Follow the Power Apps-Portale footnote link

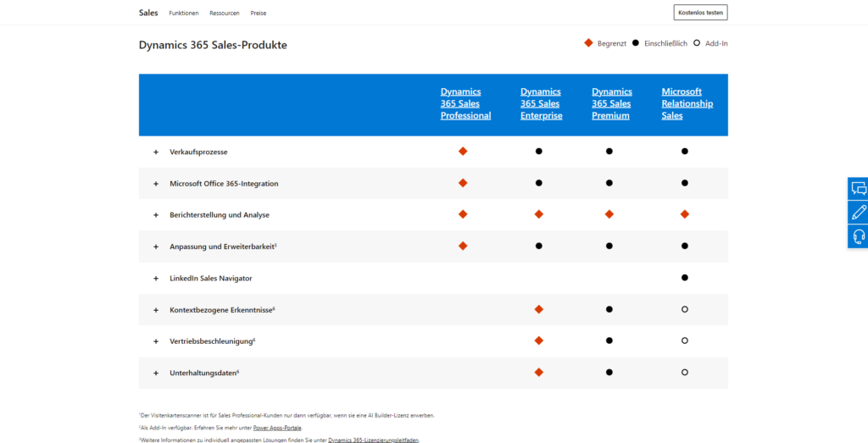pyautogui.click(x=277, y=428)
